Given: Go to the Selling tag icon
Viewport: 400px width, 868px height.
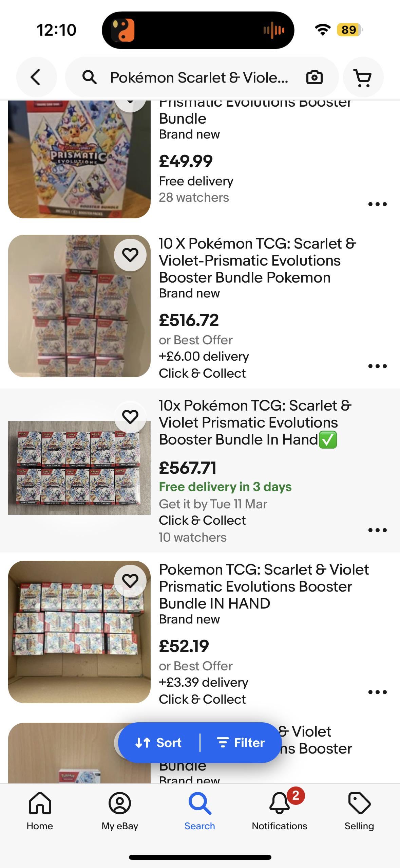Looking at the screenshot, I should [359, 803].
